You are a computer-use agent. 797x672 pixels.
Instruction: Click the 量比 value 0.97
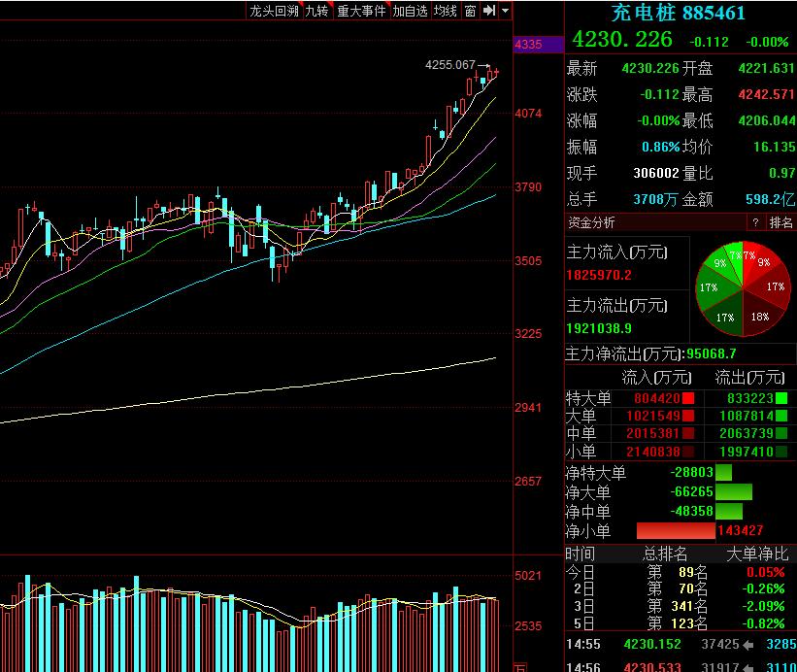click(x=781, y=173)
